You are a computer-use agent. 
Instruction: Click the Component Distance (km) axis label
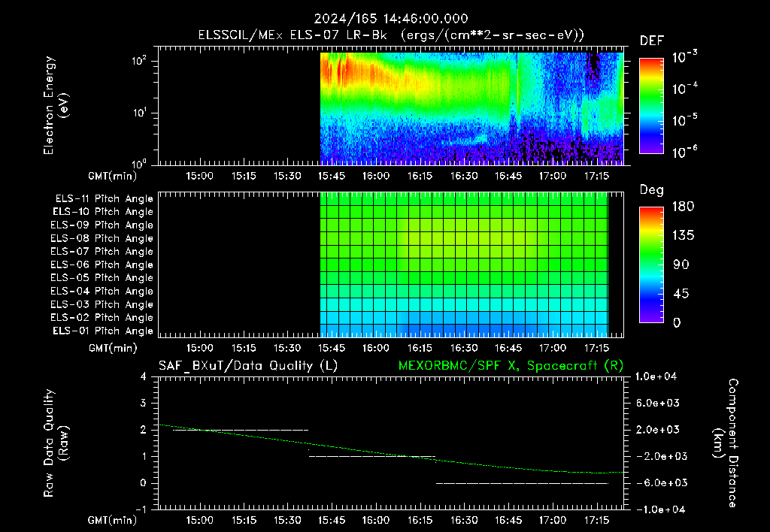coord(726,443)
